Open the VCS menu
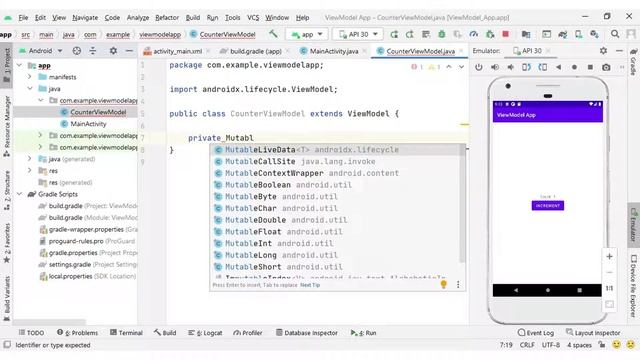The width and height of the screenshot is (640, 360). pos(253,18)
